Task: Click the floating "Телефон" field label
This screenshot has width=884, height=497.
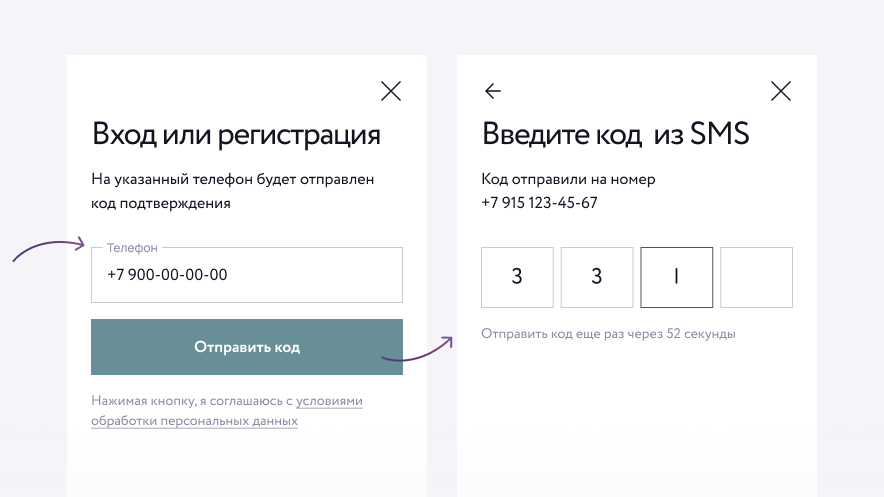Action: (x=132, y=248)
